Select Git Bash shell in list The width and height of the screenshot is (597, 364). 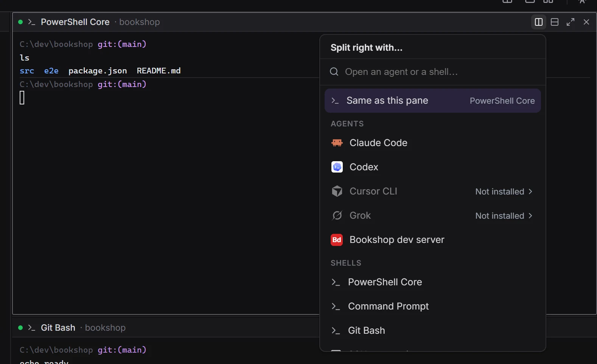point(433,331)
